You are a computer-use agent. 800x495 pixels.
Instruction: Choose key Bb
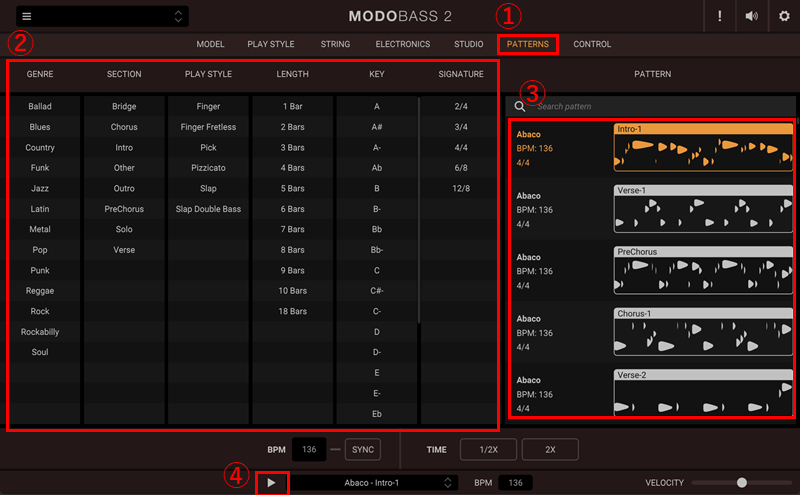(377, 229)
